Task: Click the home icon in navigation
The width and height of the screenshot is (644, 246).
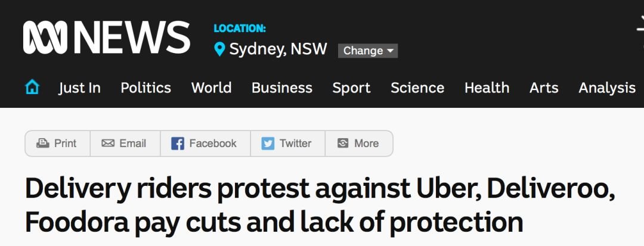Action: coord(32,88)
